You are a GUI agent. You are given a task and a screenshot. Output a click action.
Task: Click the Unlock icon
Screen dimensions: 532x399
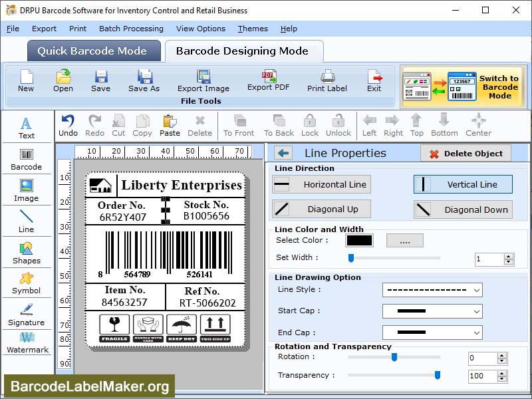tap(338, 126)
